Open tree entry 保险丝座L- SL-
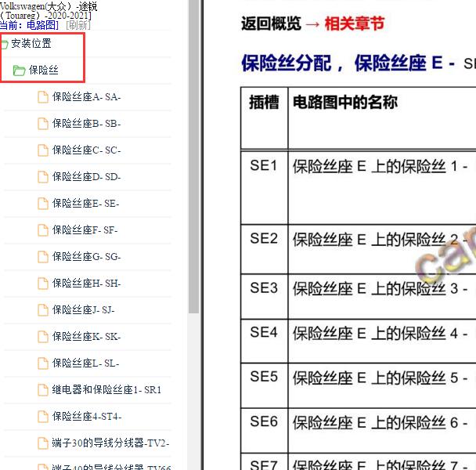Image resolution: width=476 pixels, height=470 pixels. (x=85, y=363)
